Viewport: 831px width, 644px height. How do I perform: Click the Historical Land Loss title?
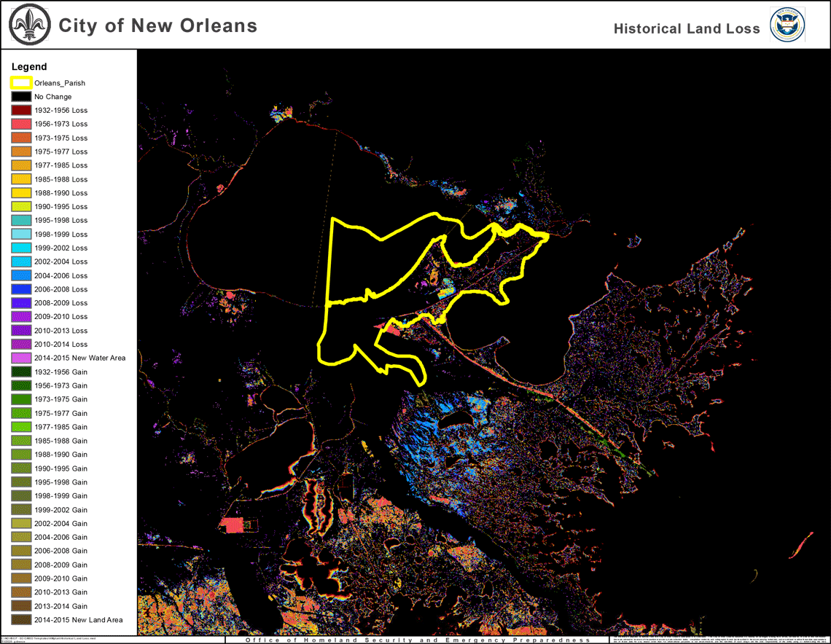tap(687, 28)
